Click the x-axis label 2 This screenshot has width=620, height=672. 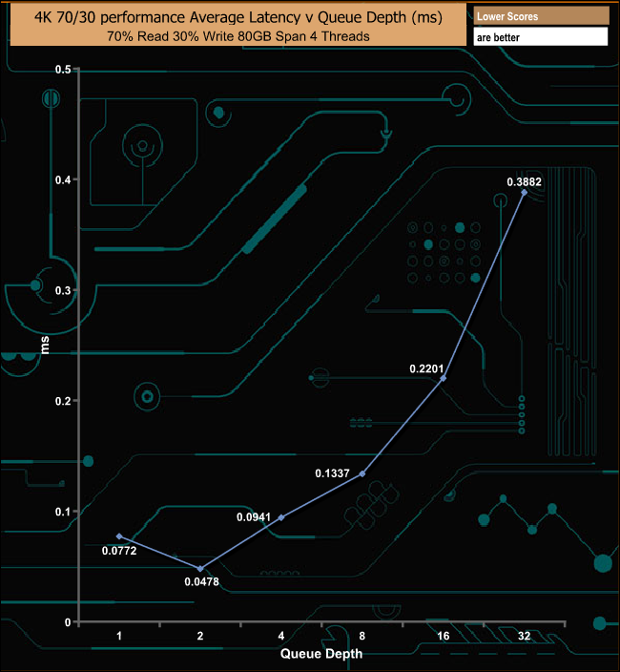point(200,636)
